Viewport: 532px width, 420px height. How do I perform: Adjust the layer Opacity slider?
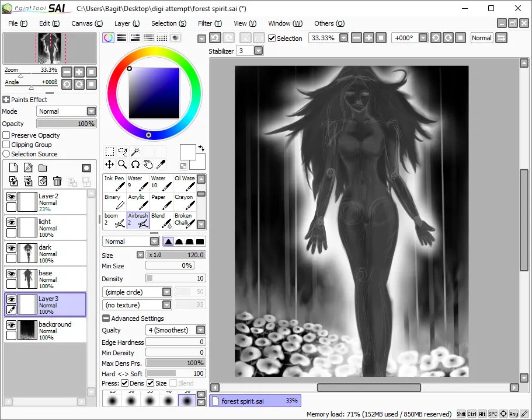[x=67, y=124]
